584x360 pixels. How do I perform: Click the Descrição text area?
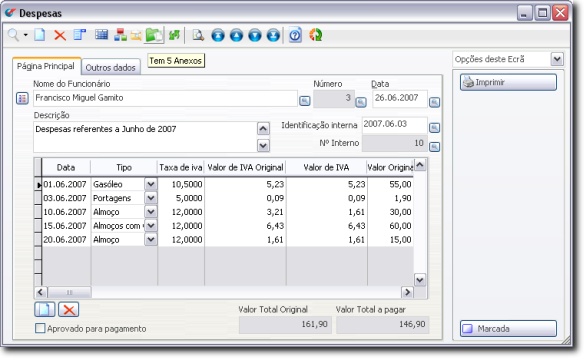click(x=145, y=137)
